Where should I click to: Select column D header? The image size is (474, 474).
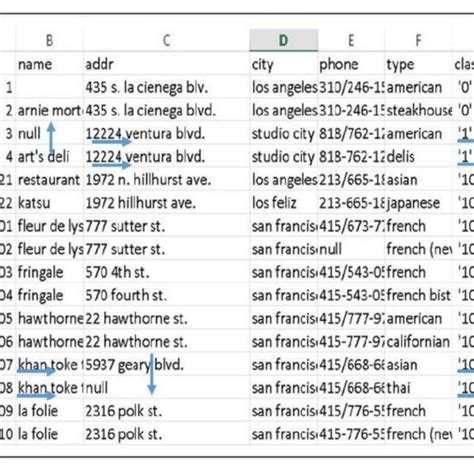click(283, 40)
